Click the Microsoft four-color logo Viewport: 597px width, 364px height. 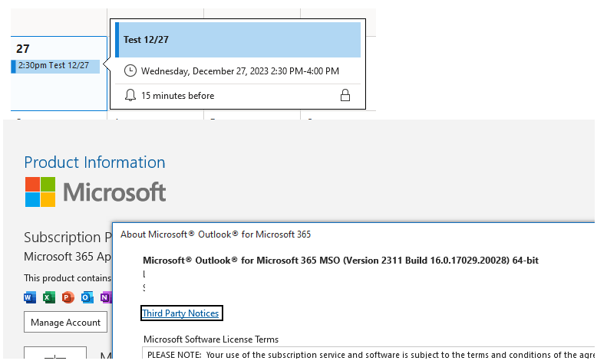click(x=40, y=192)
